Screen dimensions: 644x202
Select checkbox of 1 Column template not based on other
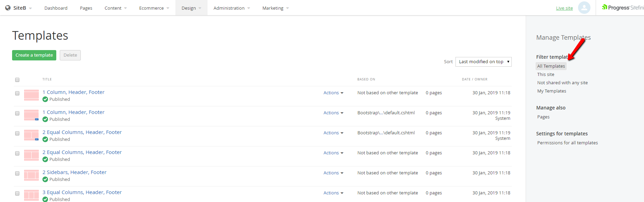coord(17,93)
